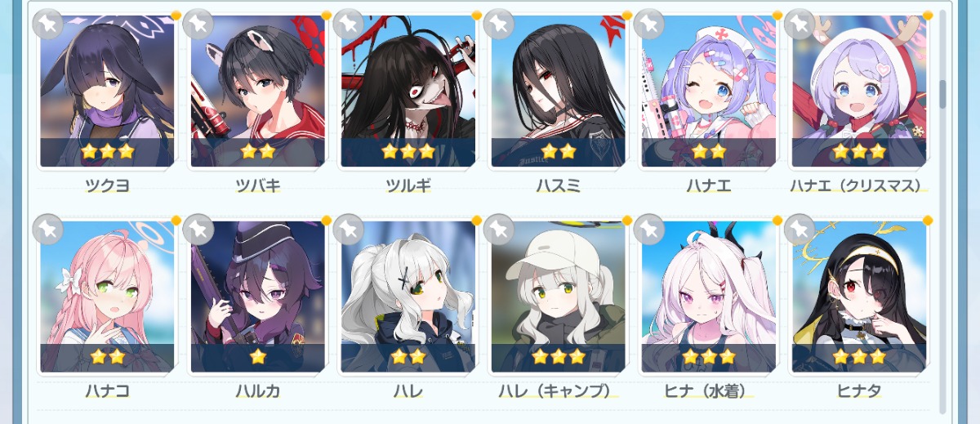Click the ヒナタ name label
This screenshot has height=424, width=980.
click(x=859, y=391)
